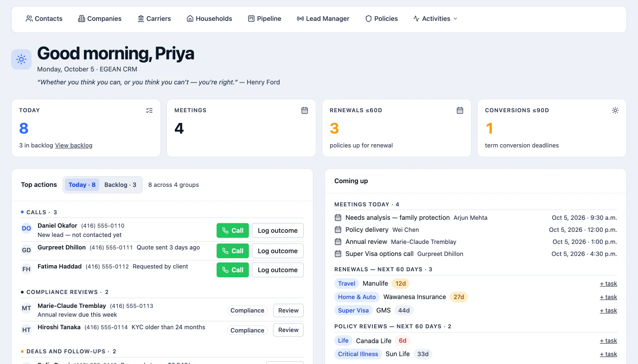Image resolution: width=638 pixels, height=364 pixels.
Task: Click Marie-Claude Tremblay's MT avatar
Action: click(x=26, y=308)
